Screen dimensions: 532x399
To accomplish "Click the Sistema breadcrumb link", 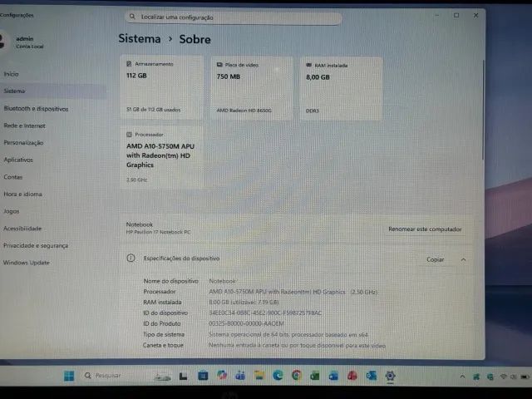I will [140, 38].
